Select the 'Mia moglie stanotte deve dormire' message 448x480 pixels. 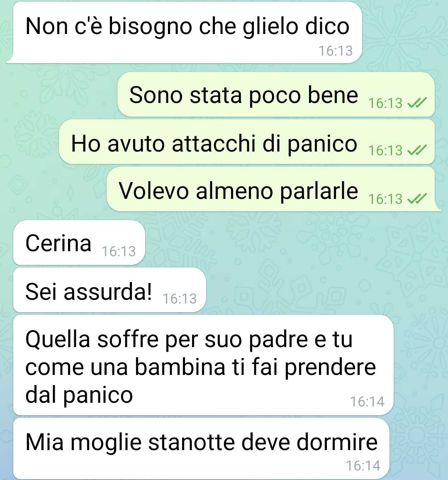(202, 448)
